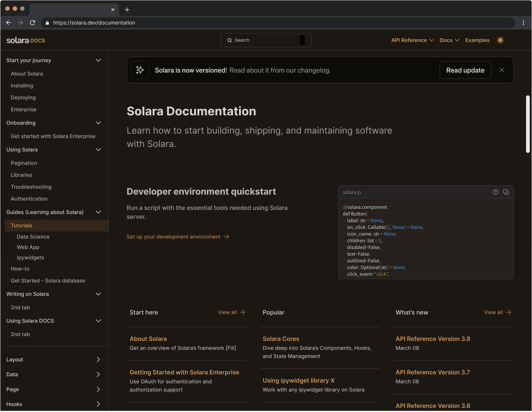Close the current browser tab
Screen dimensions: 532x412
113,10
